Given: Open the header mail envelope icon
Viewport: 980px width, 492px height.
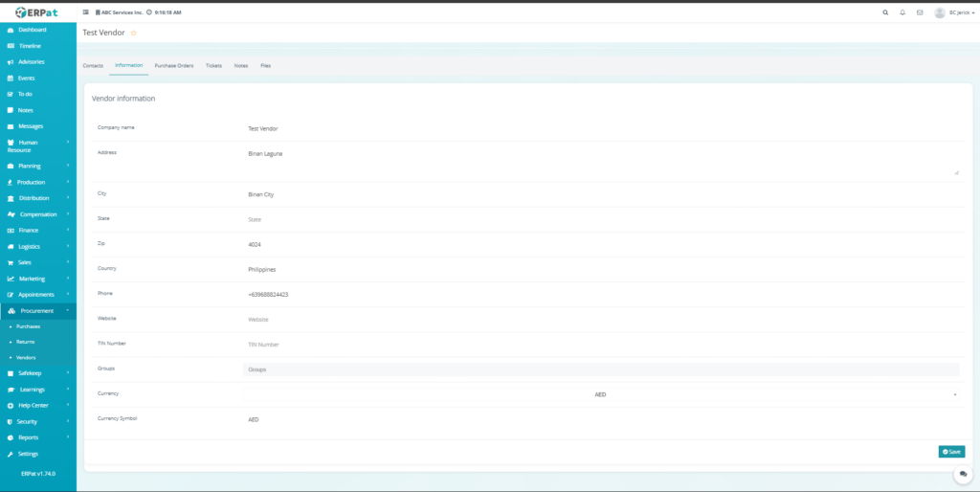Looking at the screenshot, I should click(920, 12).
